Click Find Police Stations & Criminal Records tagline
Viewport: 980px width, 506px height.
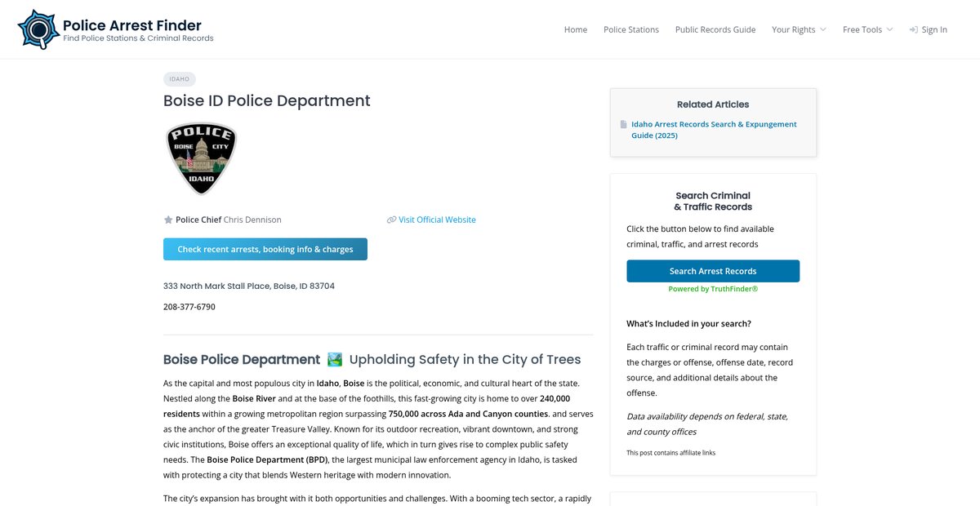(138, 38)
